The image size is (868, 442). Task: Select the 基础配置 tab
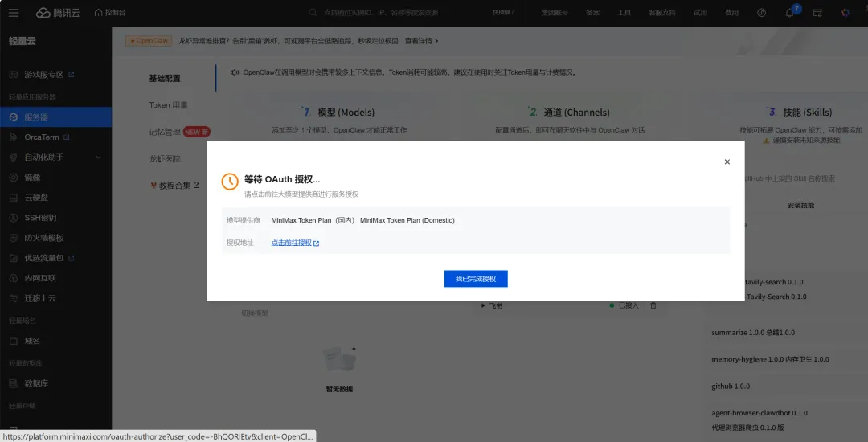[165, 78]
